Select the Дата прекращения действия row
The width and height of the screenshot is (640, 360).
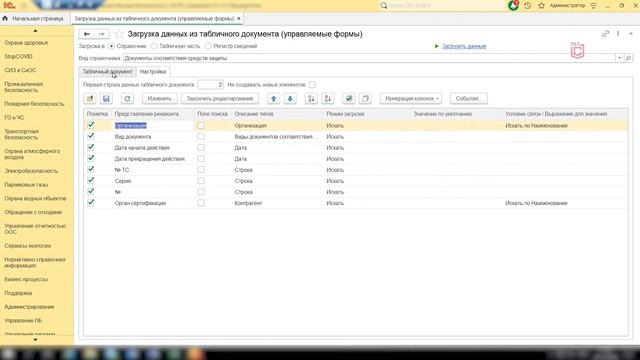click(356, 159)
